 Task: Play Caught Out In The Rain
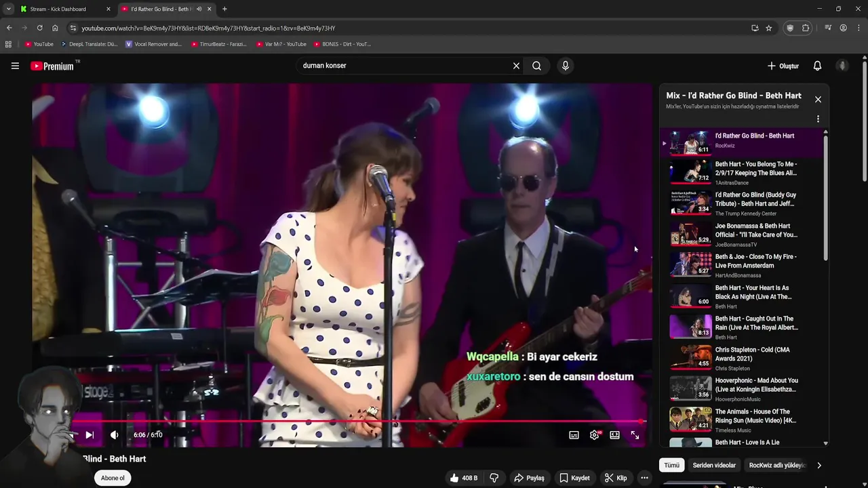(x=741, y=327)
